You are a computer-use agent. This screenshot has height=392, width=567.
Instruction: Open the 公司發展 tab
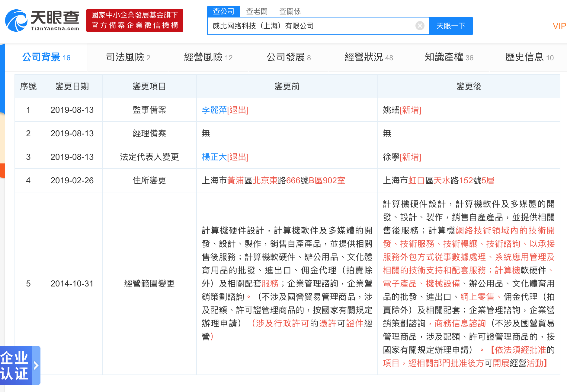coord(289,57)
